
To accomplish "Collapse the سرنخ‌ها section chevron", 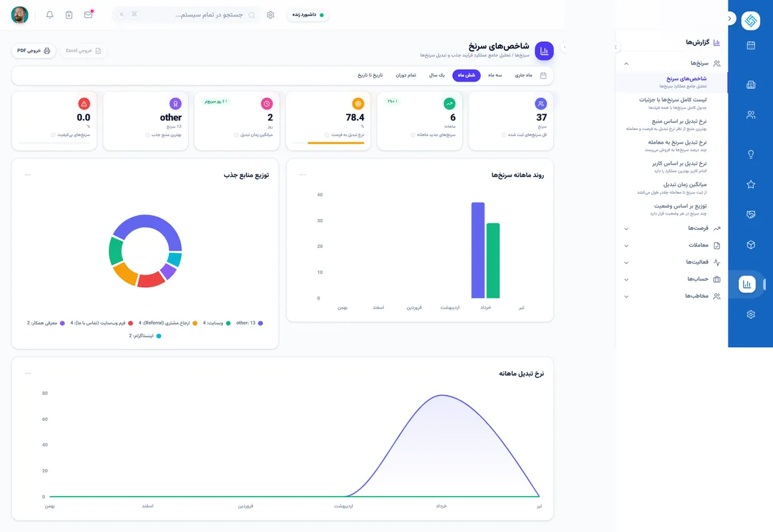I will point(626,64).
